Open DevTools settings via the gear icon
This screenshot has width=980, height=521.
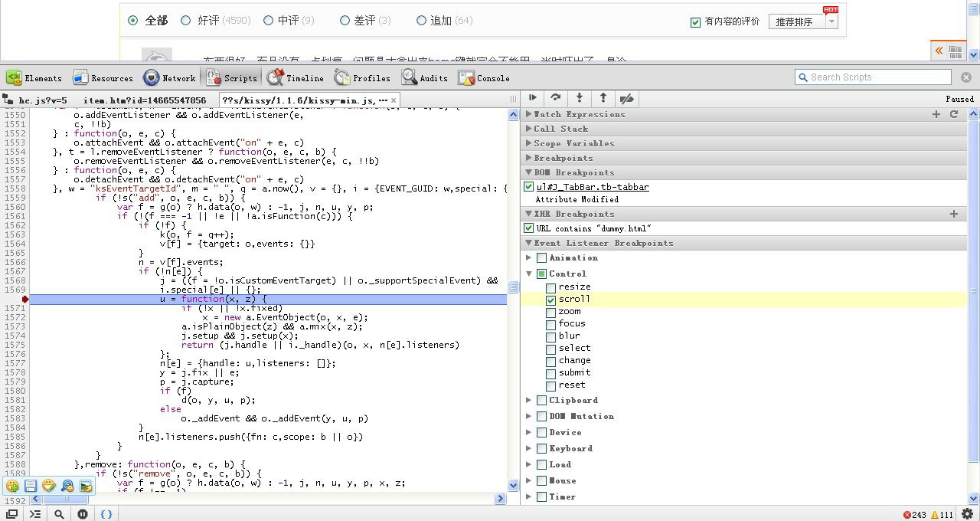coord(967,513)
